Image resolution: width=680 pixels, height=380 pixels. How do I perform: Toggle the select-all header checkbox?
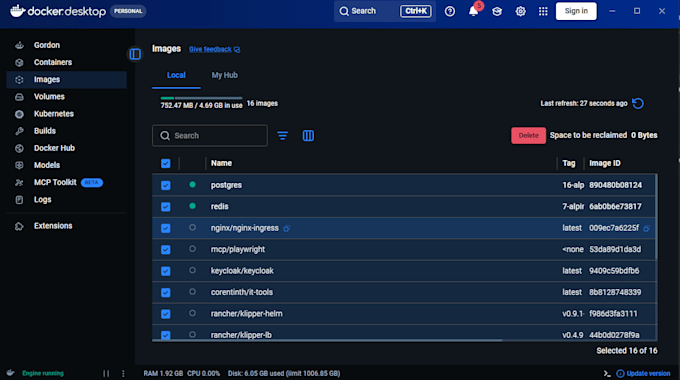(166, 164)
